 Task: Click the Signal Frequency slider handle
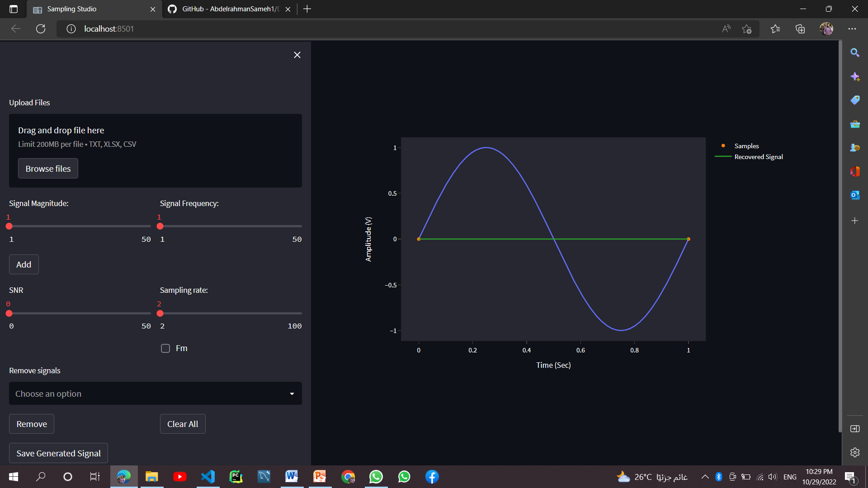(x=160, y=226)
